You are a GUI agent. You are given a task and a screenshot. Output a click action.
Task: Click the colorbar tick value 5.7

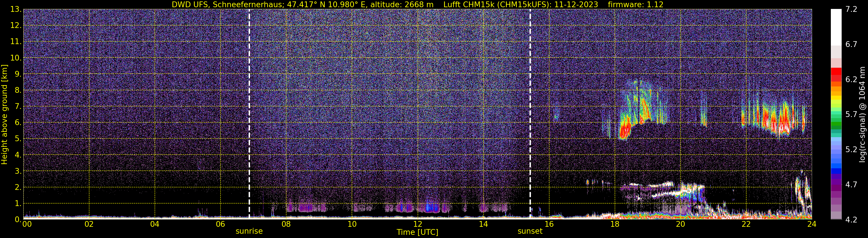851,114
